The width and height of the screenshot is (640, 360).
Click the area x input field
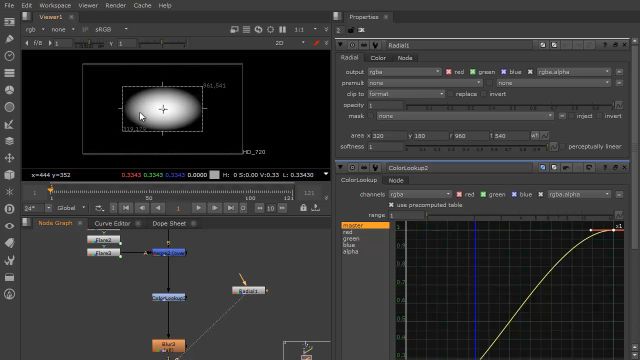(x=388, y=136)
